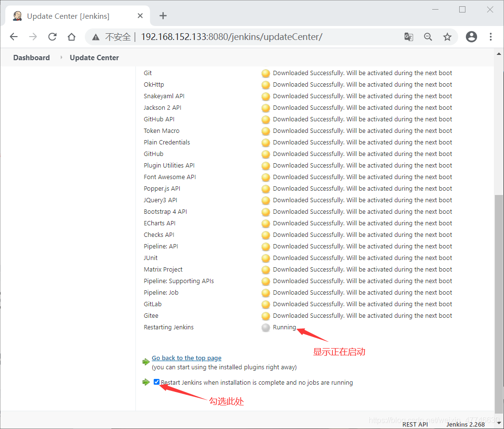
Task: Expand the Dashboard breadcrumb arrow
Action: (x=61, y=57)
